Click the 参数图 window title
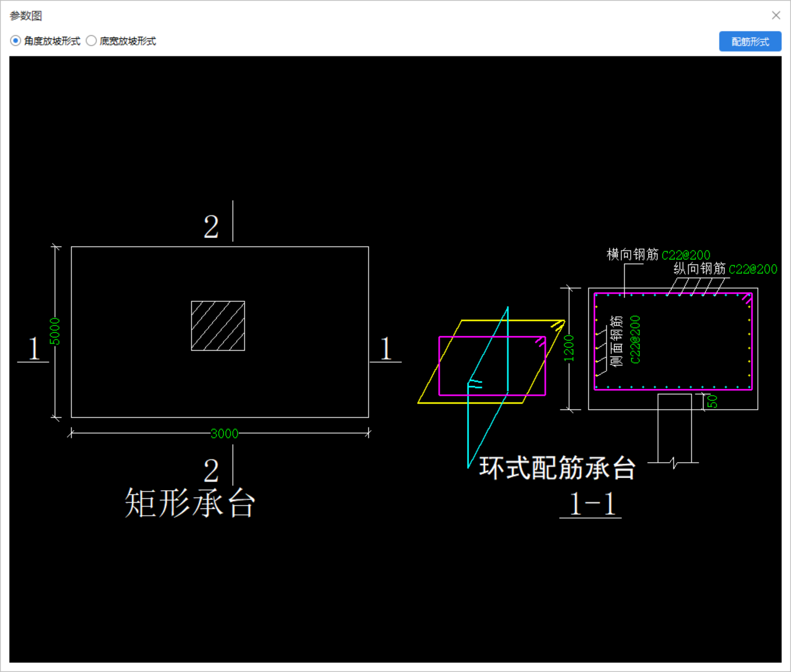Viewport: 791px width, 672px height. click(x=26, y=16)
